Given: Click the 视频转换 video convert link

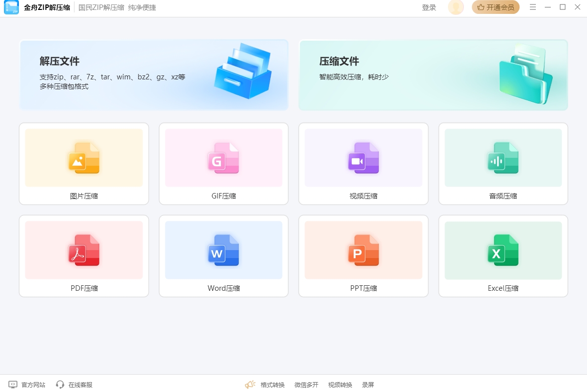Looking at the screenshot, I should tap(340, 385).
